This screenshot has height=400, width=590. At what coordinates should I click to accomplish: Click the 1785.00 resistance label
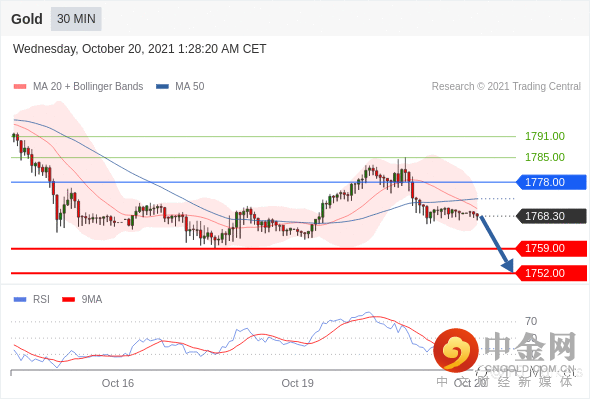pyautogui.click(x=545, y=157)
